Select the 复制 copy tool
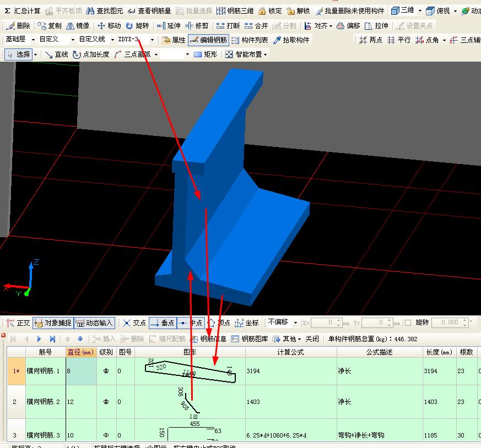Image resolution: width=481 pixels, height=448 pixels. point(50,26)
